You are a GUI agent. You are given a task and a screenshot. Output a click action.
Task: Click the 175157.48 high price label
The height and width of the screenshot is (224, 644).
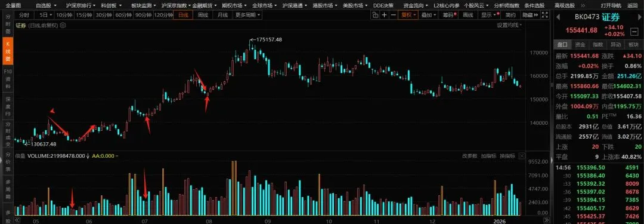[x=269, y=39]
